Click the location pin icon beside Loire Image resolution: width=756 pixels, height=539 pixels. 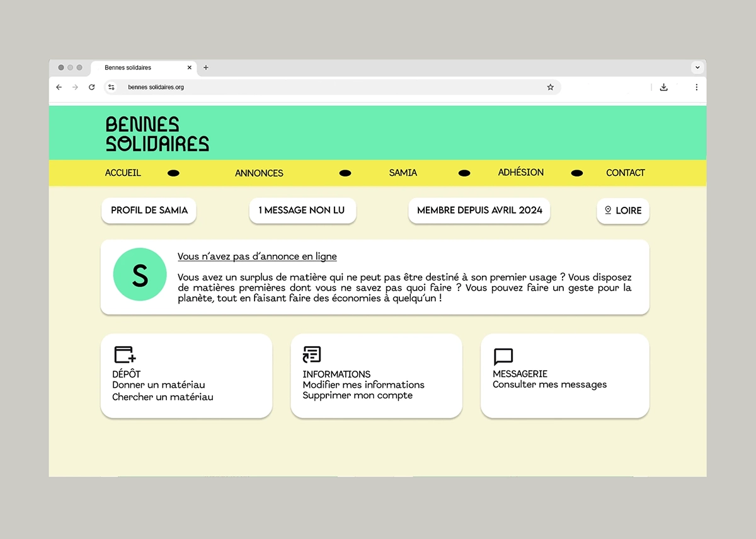click(x=608, y=210)
